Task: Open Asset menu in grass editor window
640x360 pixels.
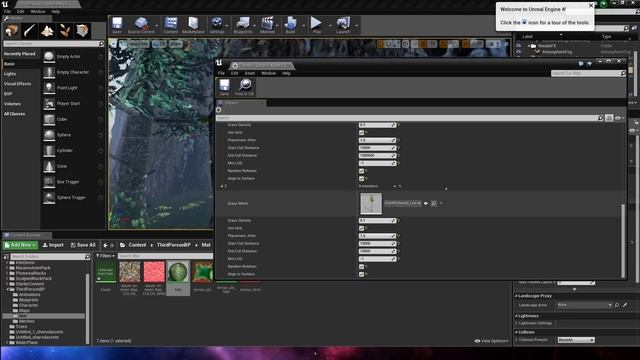Action: pyautogui.click(x=250, y=73)
